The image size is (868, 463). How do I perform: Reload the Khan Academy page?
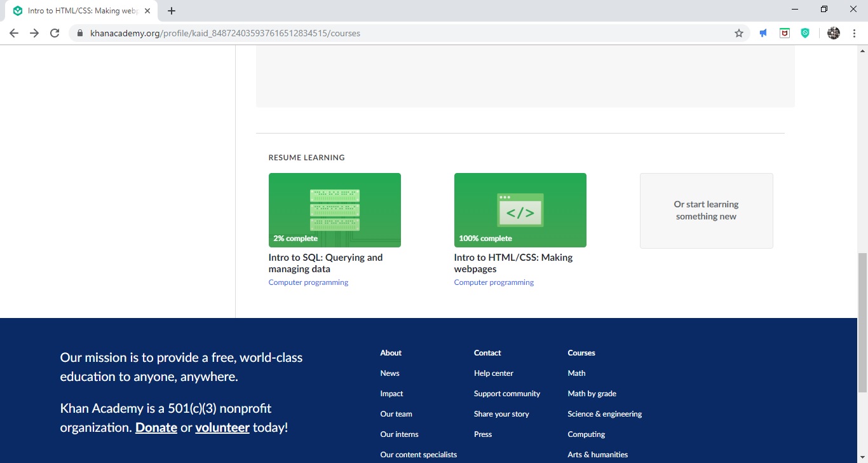point(55,33)
